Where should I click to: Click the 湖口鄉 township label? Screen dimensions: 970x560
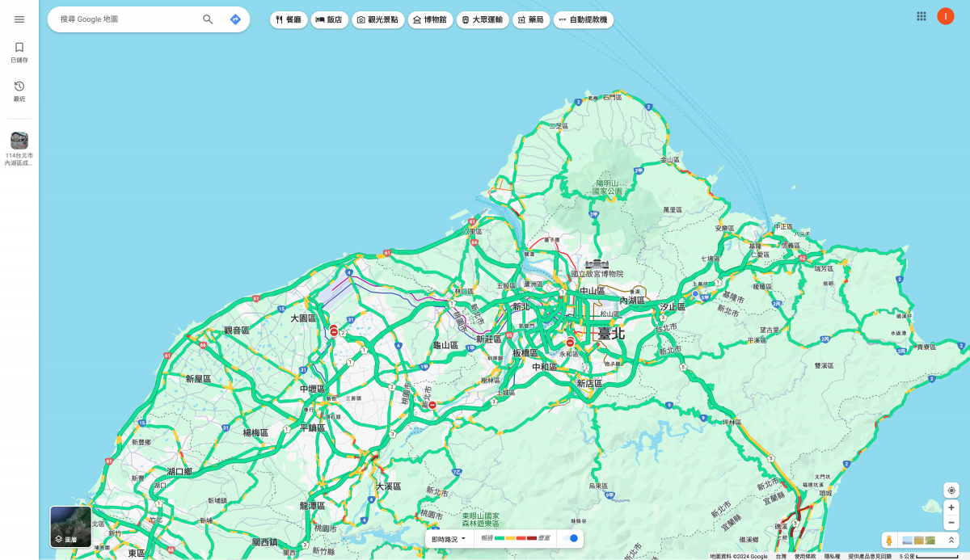coord(179,471)
